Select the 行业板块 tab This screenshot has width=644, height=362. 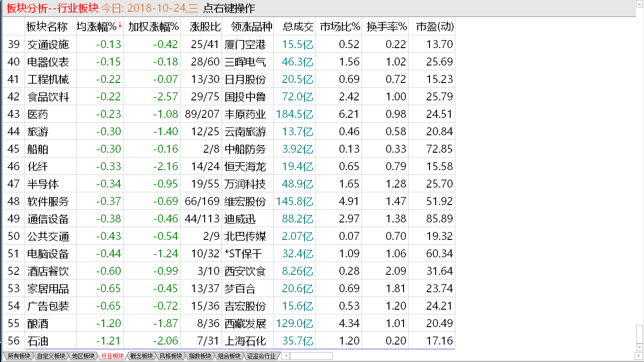(x=112, y=356)
